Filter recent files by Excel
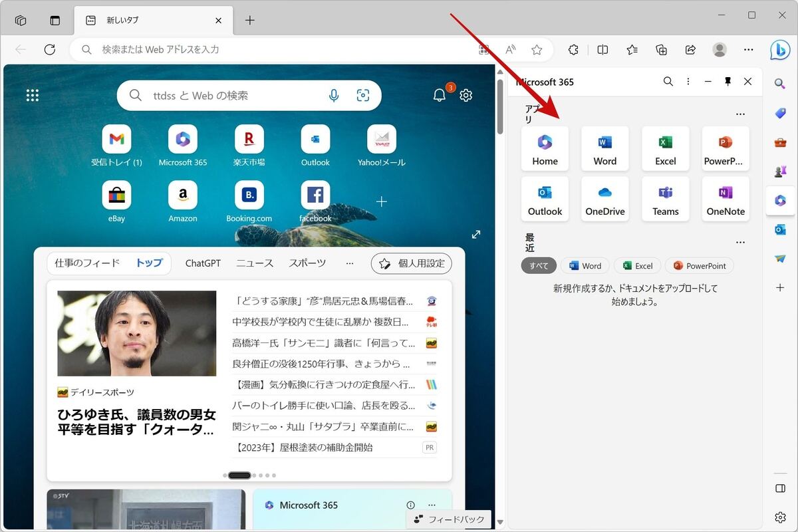 (637, 265)
